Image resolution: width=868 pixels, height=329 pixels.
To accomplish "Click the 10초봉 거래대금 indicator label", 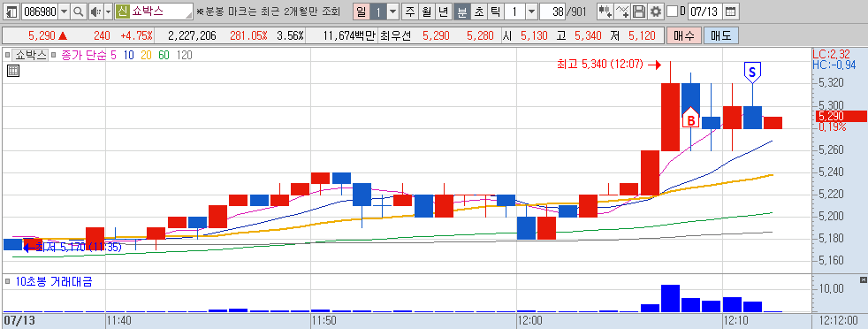I will (54, 282).
